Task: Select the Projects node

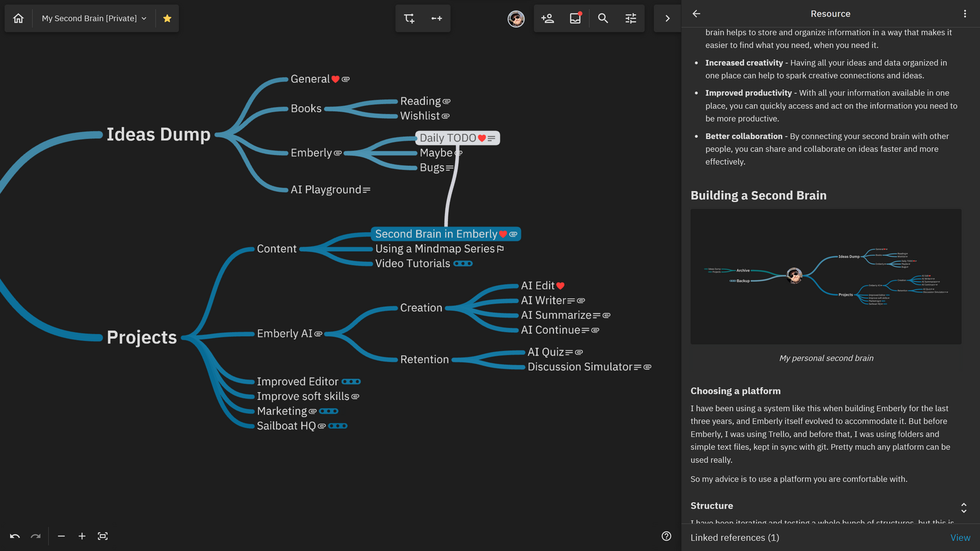Action: pos(141,337)
